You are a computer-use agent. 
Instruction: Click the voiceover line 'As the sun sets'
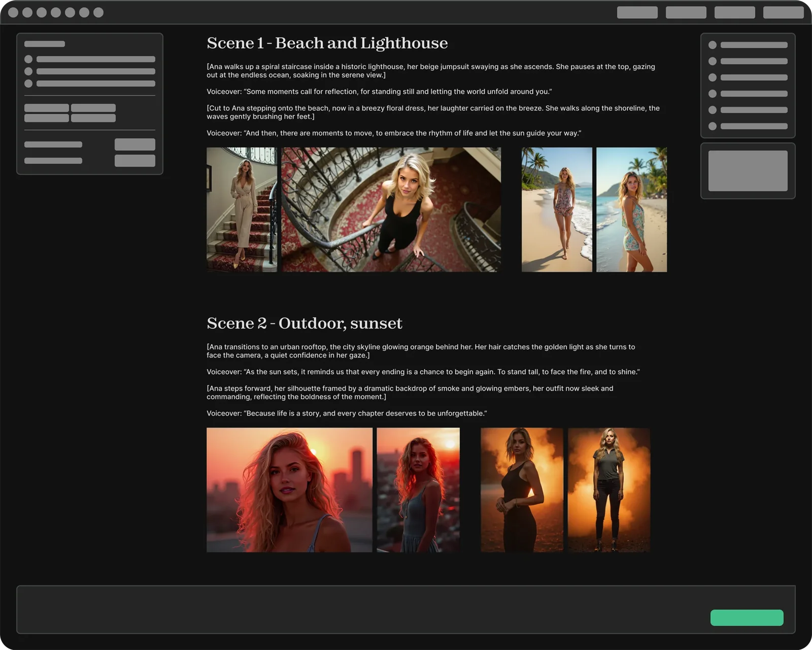[x=423, y=372]
